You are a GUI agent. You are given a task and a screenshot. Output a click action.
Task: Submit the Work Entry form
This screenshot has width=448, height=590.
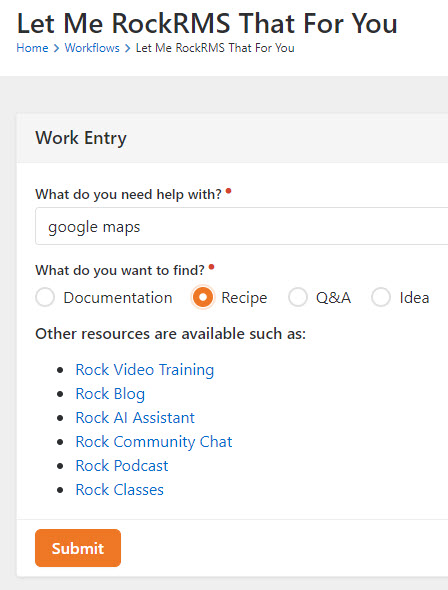click(x=78, y=548)
